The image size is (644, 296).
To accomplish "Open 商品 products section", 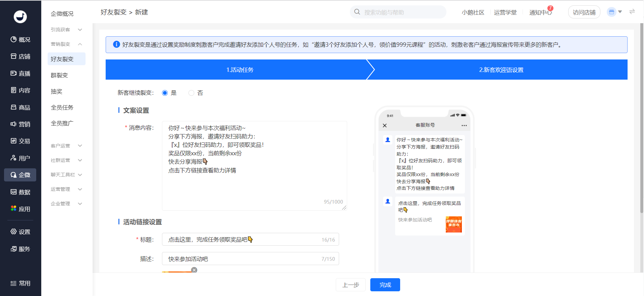I will point(20,107).
